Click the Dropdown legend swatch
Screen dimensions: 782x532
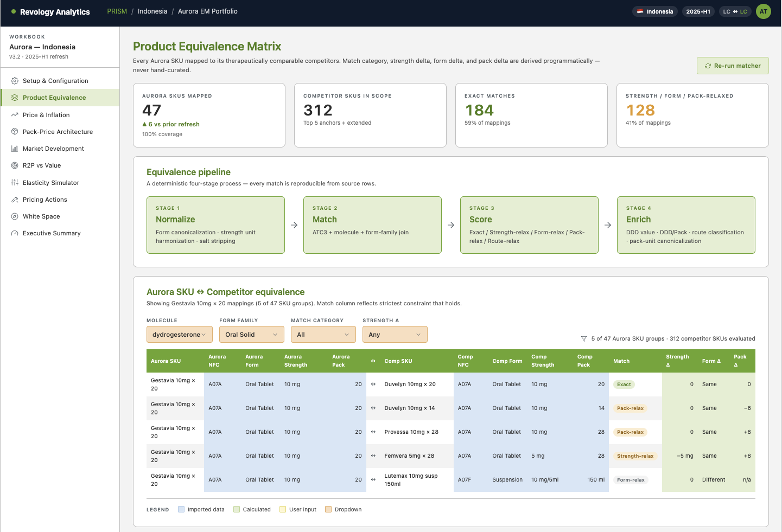pos(328,509)
